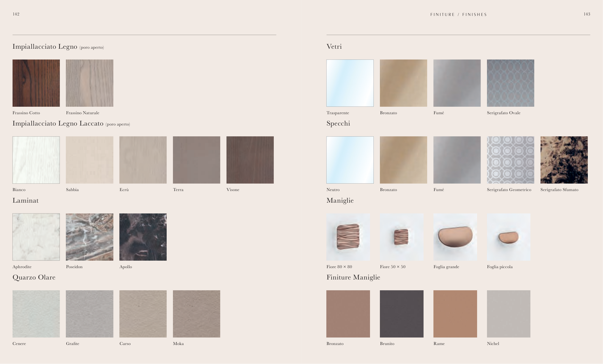
Task: Pick the Foglia grande handle image
Action: [x=455, y=237]
